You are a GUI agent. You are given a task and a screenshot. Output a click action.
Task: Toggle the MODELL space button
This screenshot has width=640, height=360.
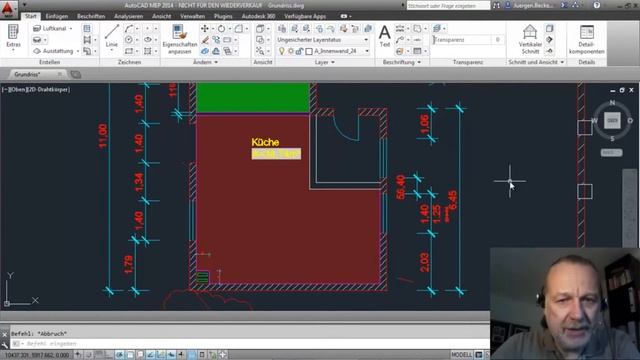coord(461,355)
